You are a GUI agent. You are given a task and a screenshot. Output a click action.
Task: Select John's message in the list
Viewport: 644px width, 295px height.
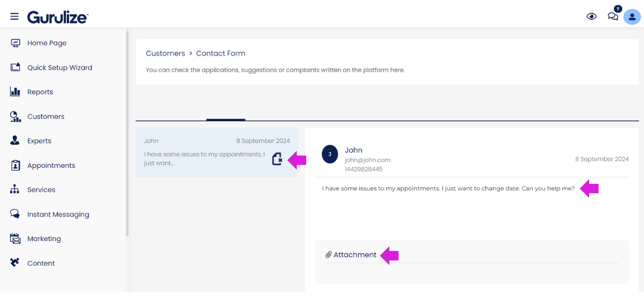pos(217,152)
